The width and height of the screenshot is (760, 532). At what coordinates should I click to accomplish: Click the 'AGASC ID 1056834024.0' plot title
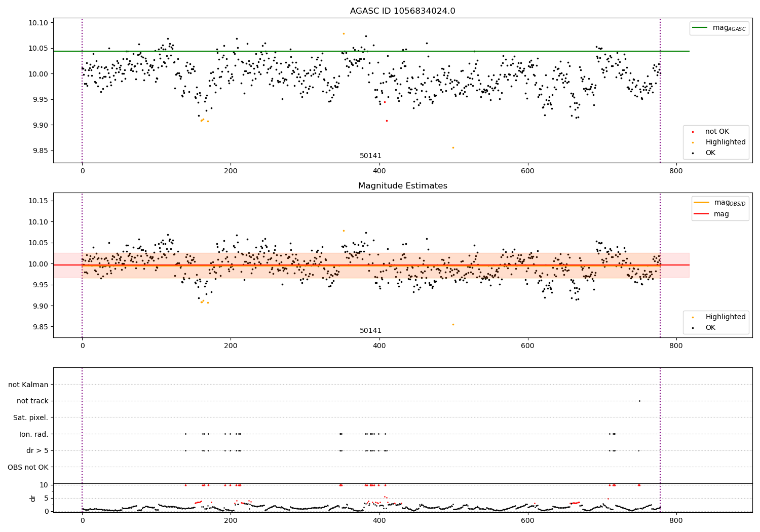(x=402, y=11)
